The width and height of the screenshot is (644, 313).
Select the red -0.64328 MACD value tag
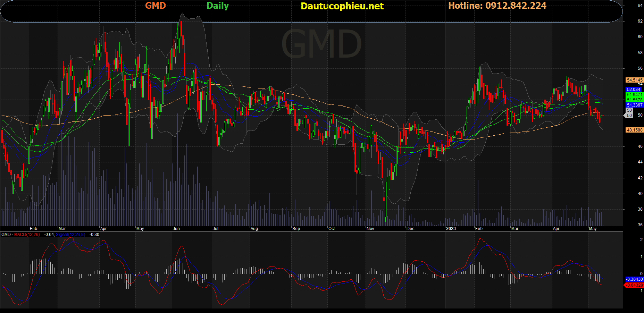634,285
